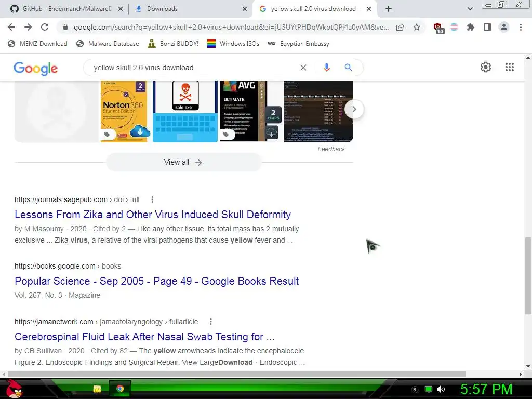Open Egyptian Embassy bookmark
The width and height of the screenshot is (532, 399).
(x=298, y=44)
